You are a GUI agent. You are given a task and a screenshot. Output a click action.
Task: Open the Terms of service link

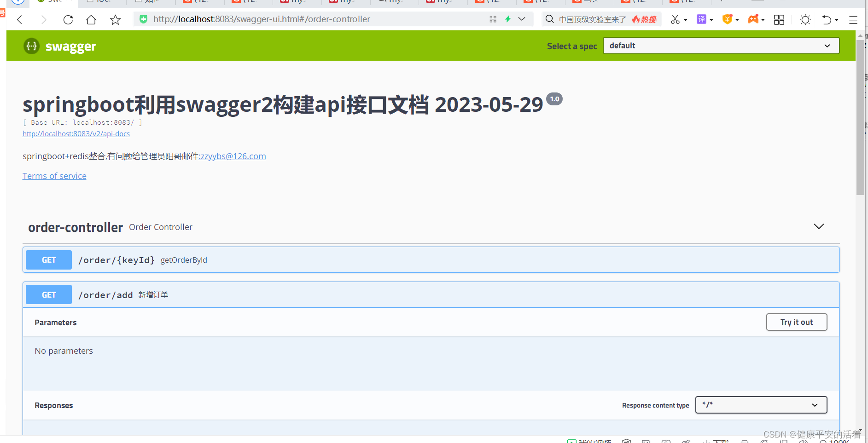click(x=54, y=176)
